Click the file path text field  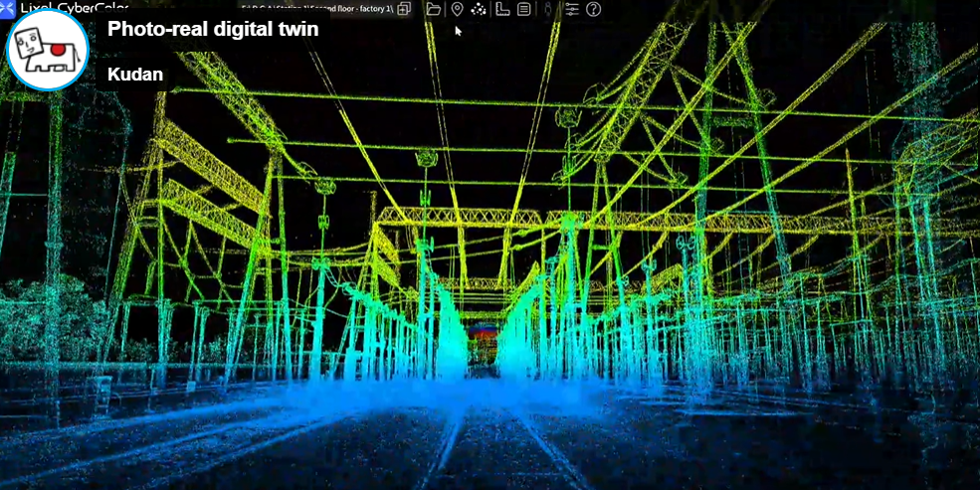313,8
